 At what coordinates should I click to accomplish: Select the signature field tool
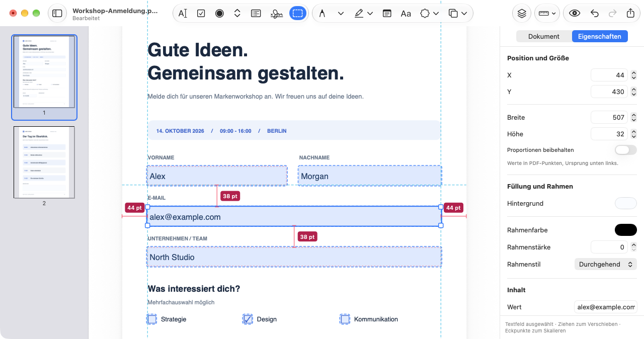tap(276, 14)
